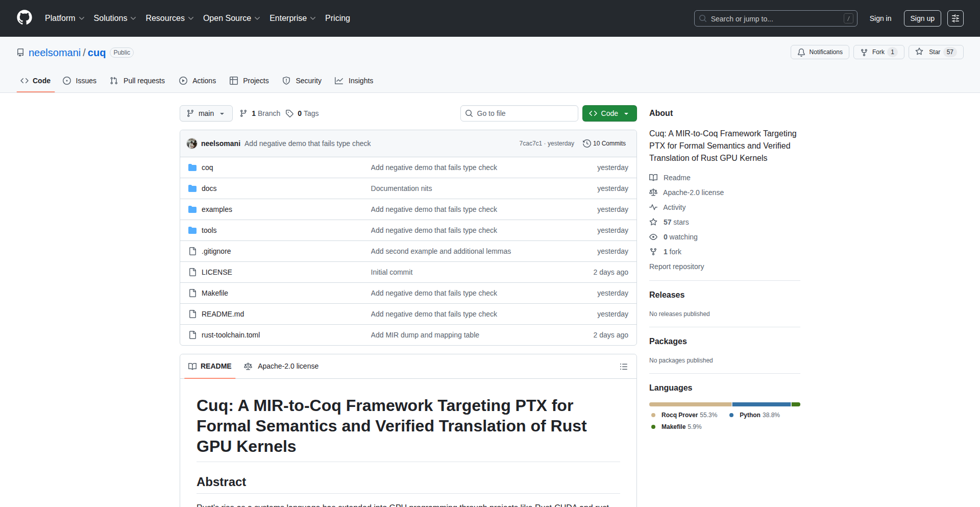
Task: Switch to the Issues tab
Action: click(80, 81)
